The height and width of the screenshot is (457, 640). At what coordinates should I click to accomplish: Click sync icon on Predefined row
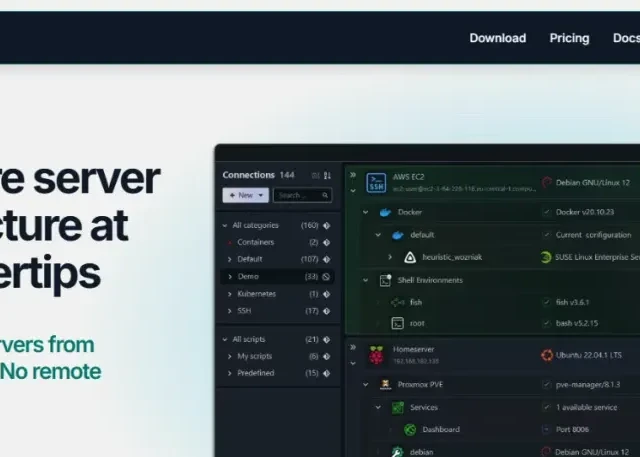point(327,373)
